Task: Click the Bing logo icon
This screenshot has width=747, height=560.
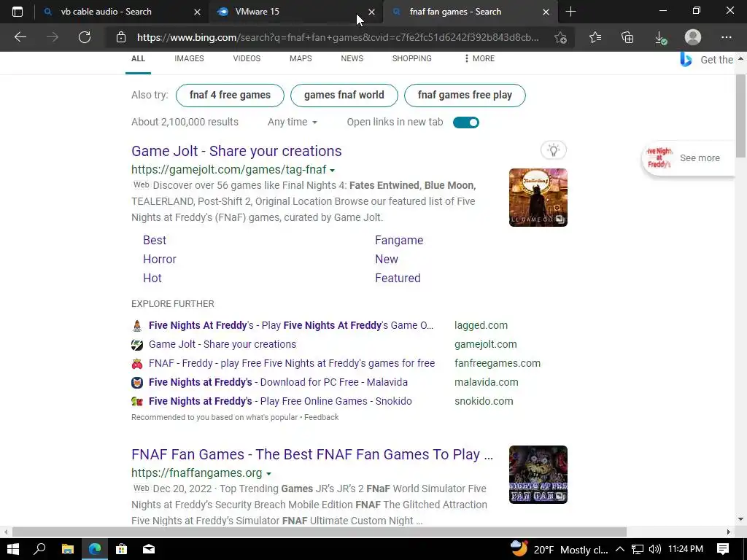Action: coord(686,60)
